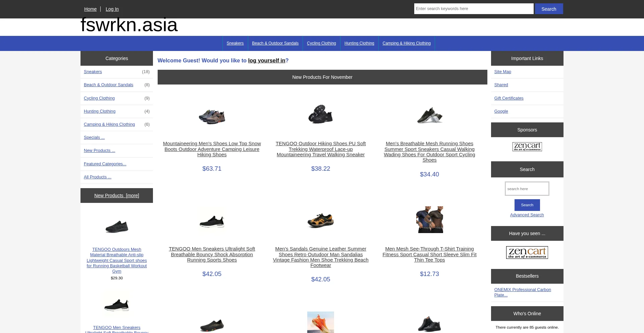Viewport: 644px width, 333px height.
Task: Click the Log In link in header
Action: pos(112,9)
